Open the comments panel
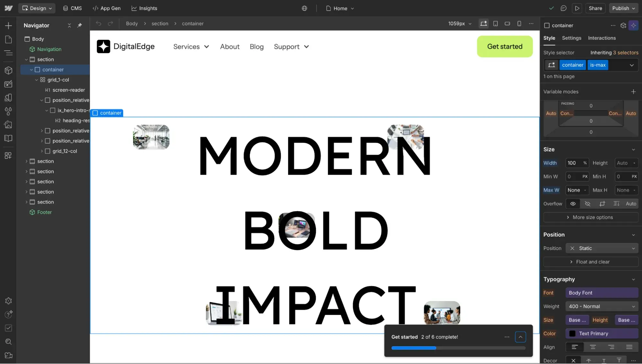Image resolution: width=642 pixels, height=364 pixels. pyautogui.click(x=564, y=8)
